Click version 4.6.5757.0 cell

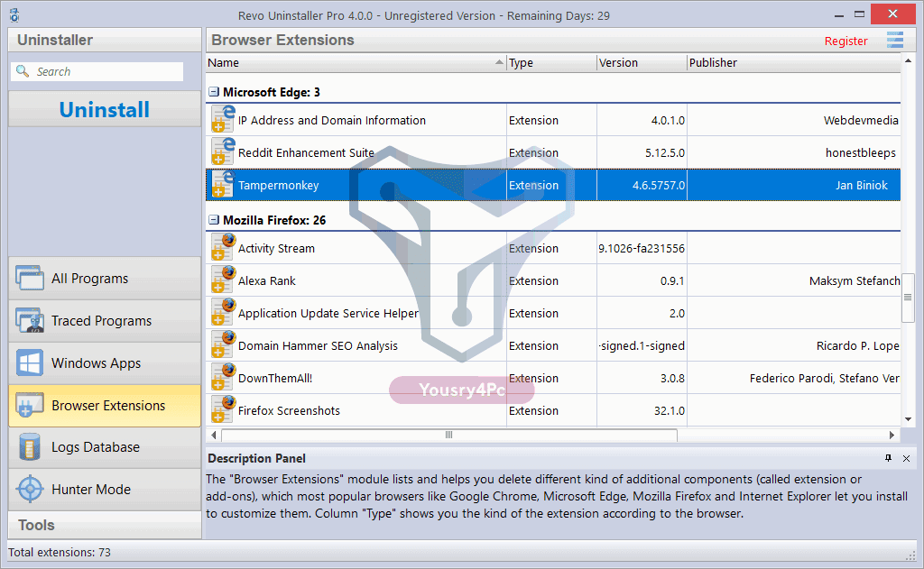pyautogui.click(x=642, y=185)
